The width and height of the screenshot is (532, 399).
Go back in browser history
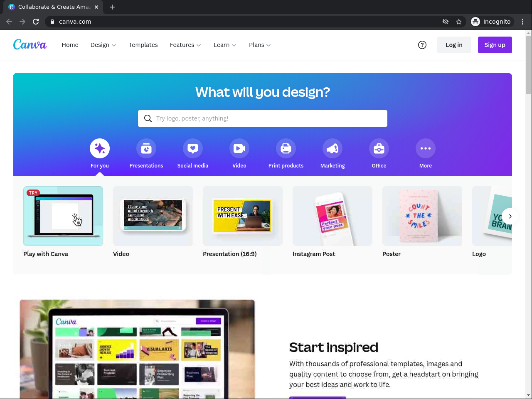point(9,22)
